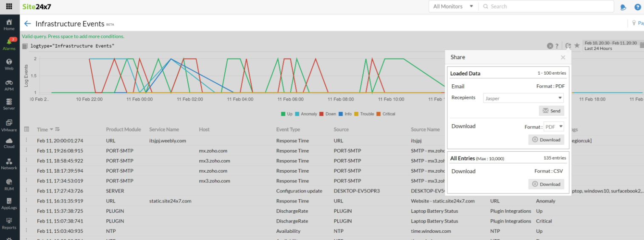Click the DESKTOP-EV5OPR3 source cell

[356, 191]
